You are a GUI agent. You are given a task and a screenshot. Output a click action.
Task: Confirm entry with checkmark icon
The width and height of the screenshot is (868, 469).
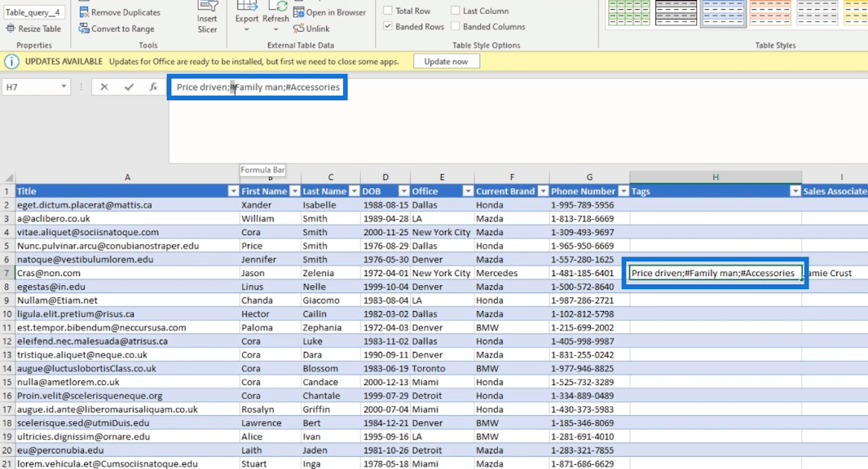tap(129, 87)
